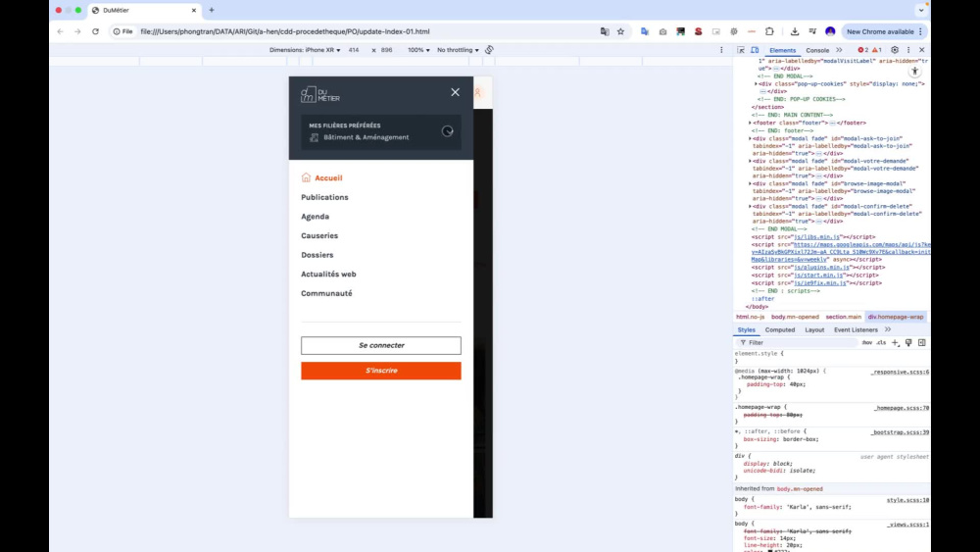Open the Dimensions iPhone XR dropdown
The height and width of the screenshot is (552, 980).
(305, 50)
